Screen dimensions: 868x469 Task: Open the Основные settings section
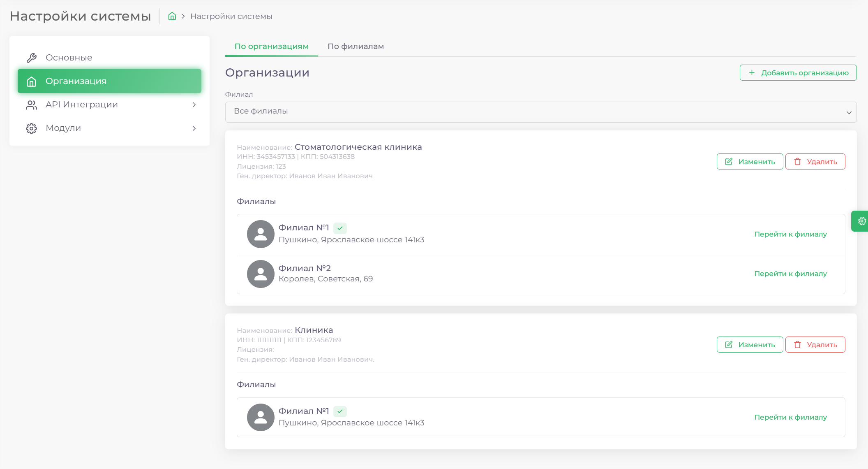[109, 58]
